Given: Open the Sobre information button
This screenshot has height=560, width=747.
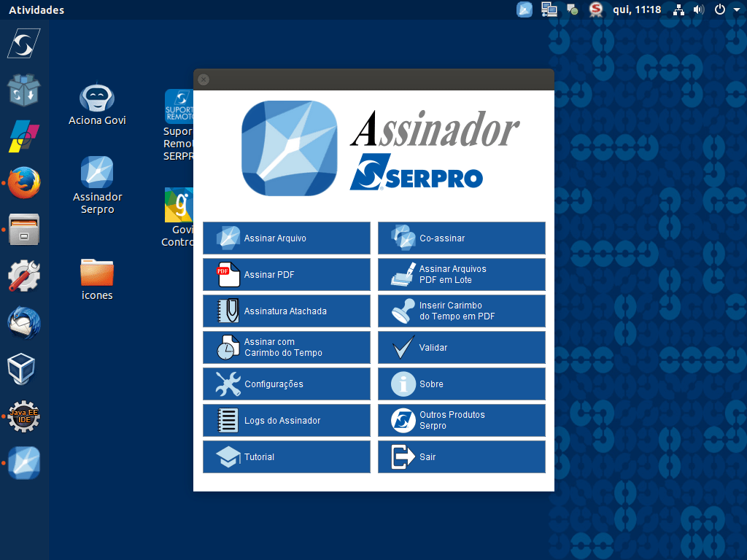Looking at the screenshot, I should [462, 384].
